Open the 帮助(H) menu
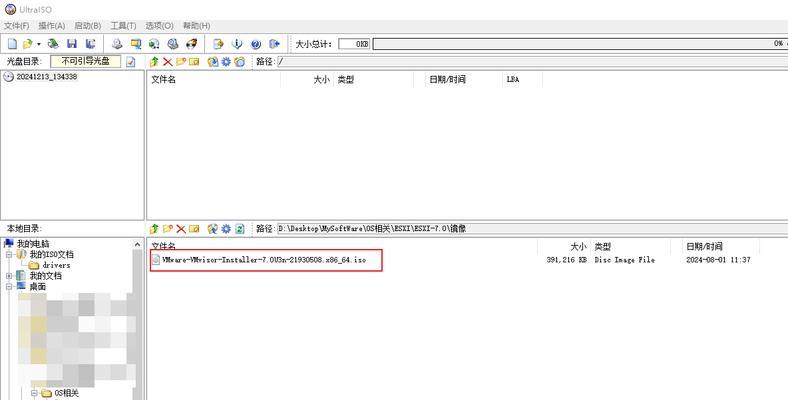Image resolution: width=788 pixels, height=400 pixels. click(196, 26)
